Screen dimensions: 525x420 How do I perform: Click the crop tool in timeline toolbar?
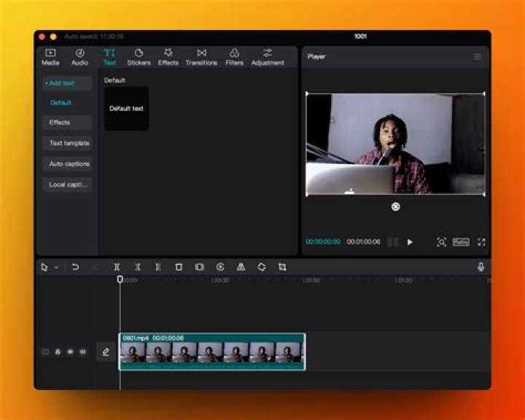(x=282, y=267)
